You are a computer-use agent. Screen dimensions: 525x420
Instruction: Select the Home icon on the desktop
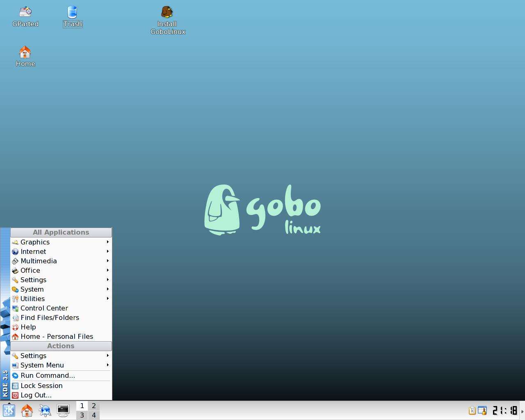25,57
